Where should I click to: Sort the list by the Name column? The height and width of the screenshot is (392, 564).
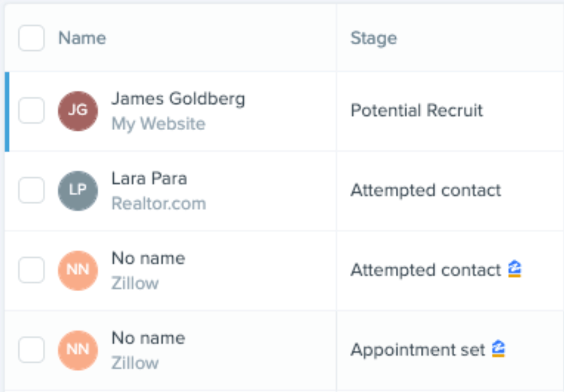point(82,38)
